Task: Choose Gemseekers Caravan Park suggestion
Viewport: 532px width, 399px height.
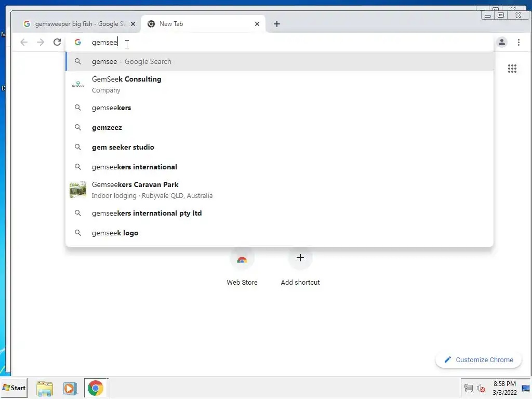Action: click(280, 190)
